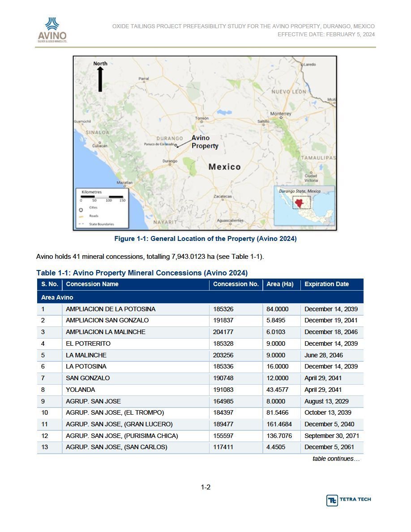
Task: Click the "S. No." column header
Action: coord(50,284)
